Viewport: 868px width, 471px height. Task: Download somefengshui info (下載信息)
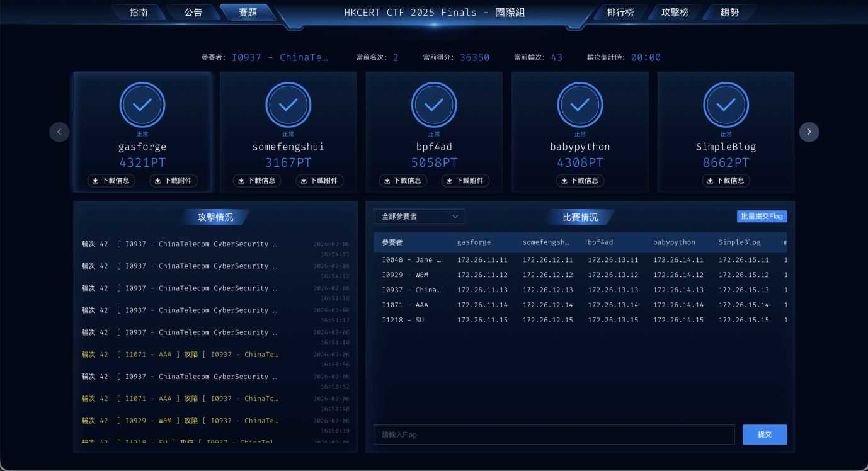[256, 181]
